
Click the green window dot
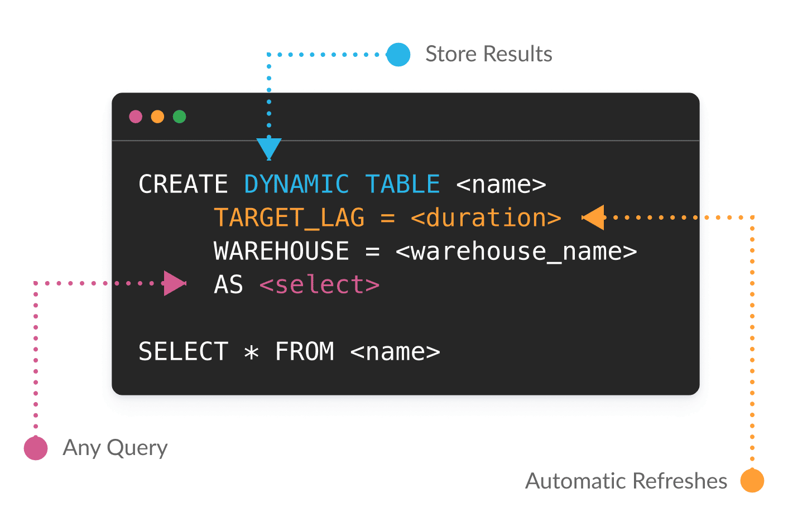point(179,117)
